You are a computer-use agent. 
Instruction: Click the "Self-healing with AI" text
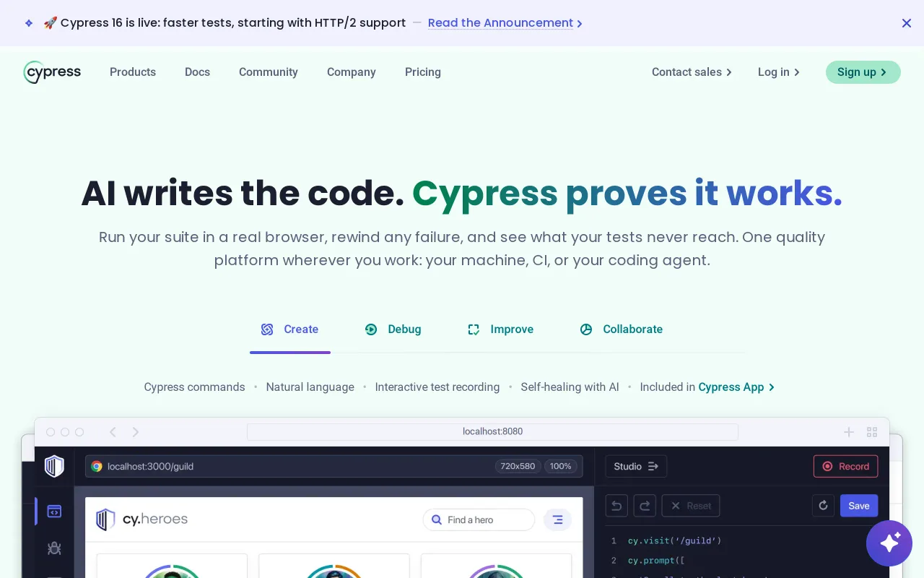pyautogui.click(x=570, y=387)
